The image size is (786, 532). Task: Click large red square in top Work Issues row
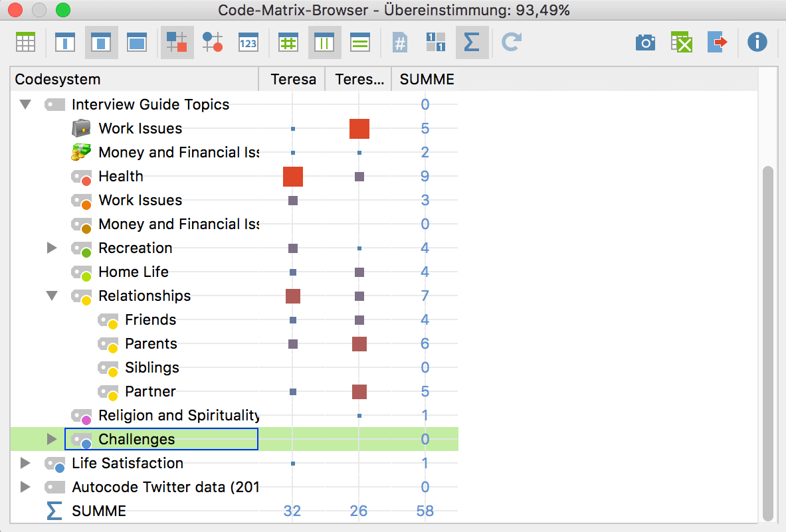tap(359, 129)
